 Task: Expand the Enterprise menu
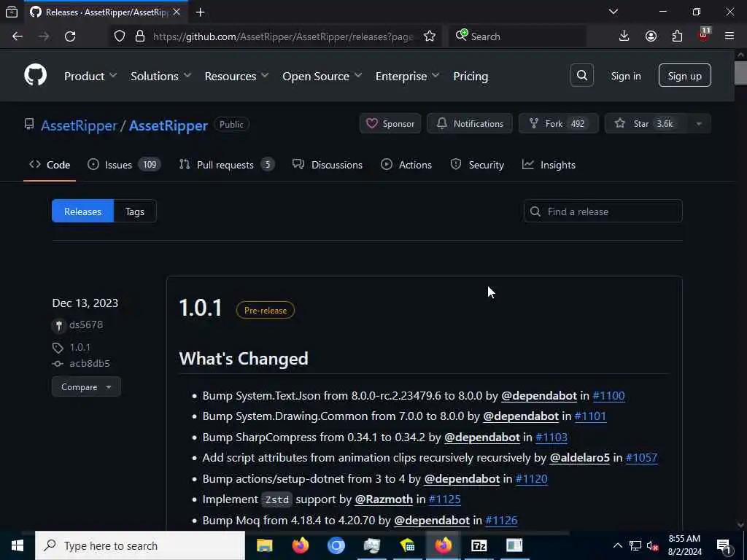[x=407, y=76]
